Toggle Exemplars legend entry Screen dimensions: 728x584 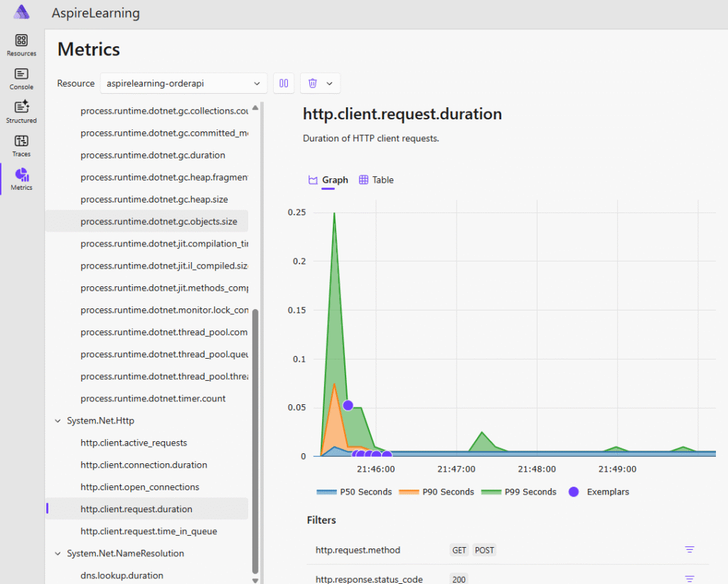(599, 492)
